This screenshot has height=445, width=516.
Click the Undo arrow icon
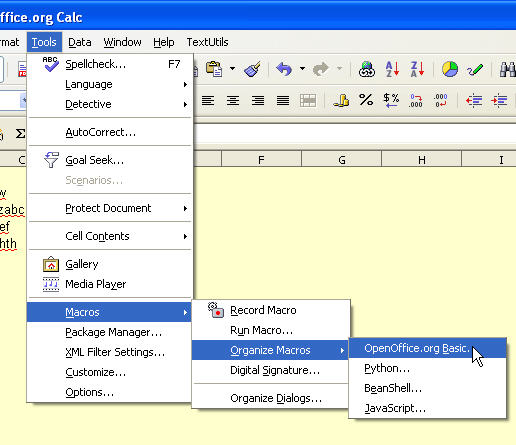click(284, 69)
